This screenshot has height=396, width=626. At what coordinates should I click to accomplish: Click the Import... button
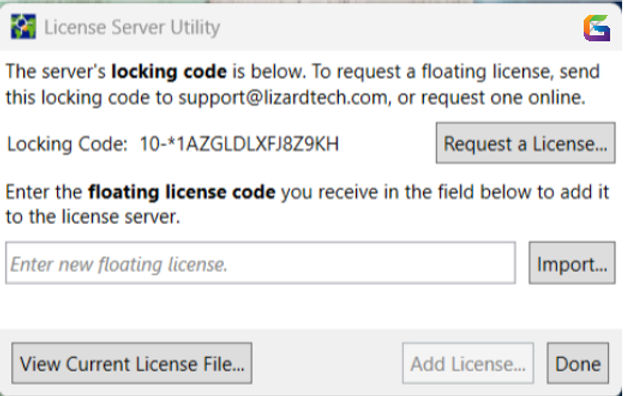[x=572, y=263]
